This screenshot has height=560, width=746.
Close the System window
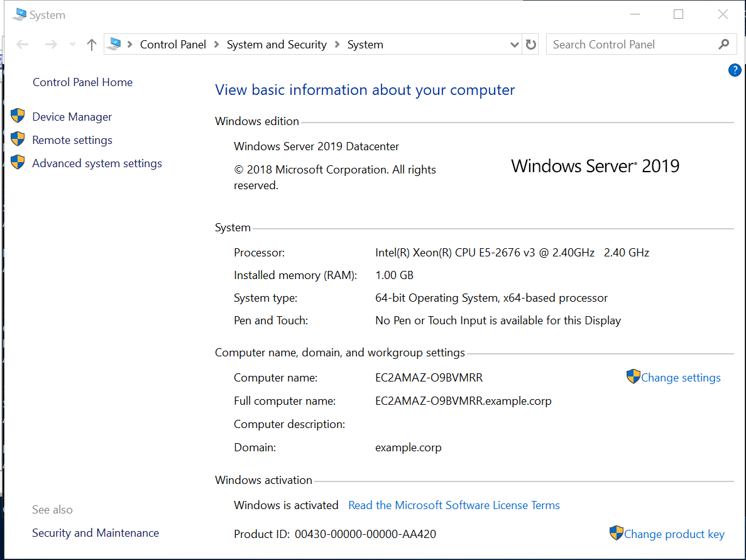tap(723, 14)
